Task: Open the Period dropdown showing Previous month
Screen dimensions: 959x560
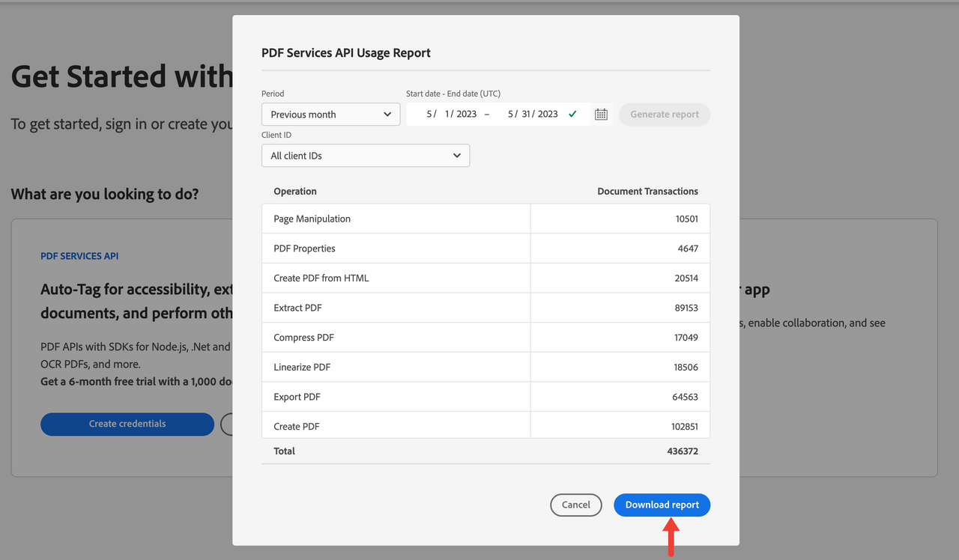Action: pyautogui.click(x=330, y=115)
